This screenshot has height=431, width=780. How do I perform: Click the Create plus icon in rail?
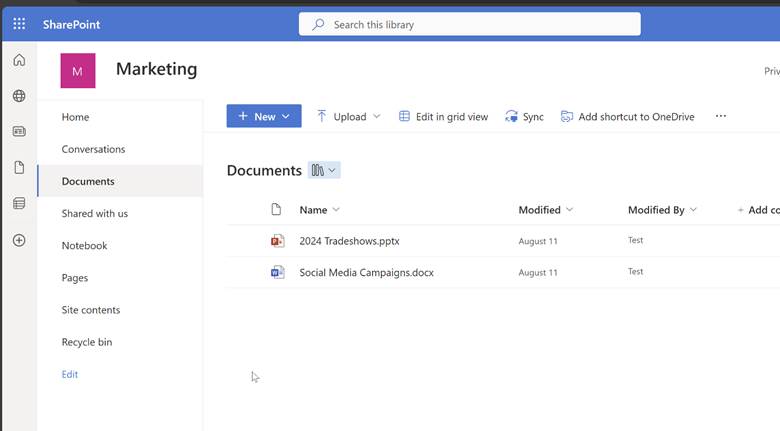point(19,240)
